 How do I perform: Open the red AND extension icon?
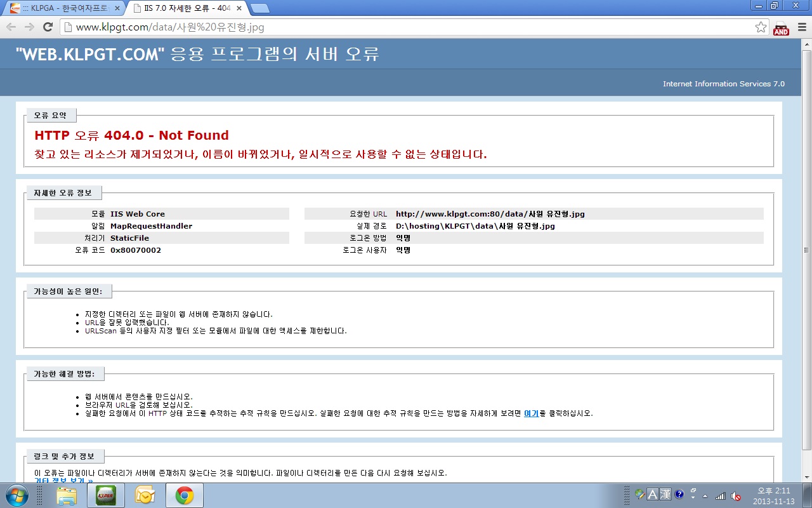[x=781, y=28]
